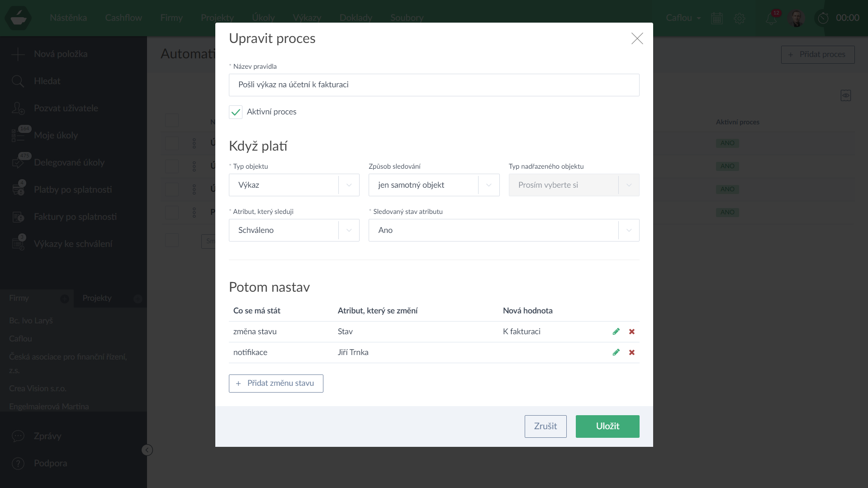This screenshot has height=488, width=868.
Task: Expand the Atribut, který sleduji dropdown
Action: [294, 230]
